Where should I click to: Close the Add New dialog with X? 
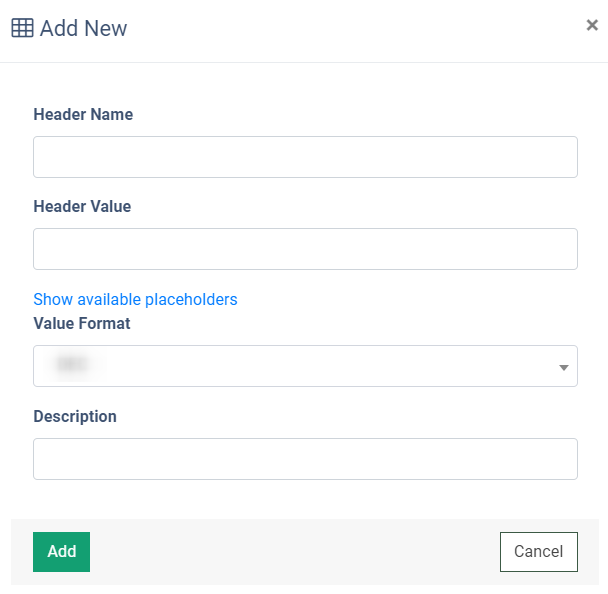[592, 25]
